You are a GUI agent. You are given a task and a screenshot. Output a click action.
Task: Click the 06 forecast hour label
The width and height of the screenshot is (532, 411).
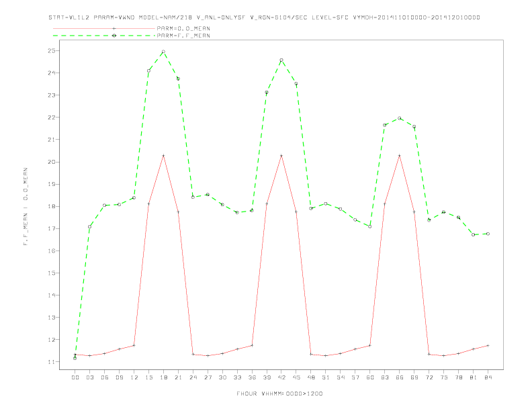(x=105, y=377)
